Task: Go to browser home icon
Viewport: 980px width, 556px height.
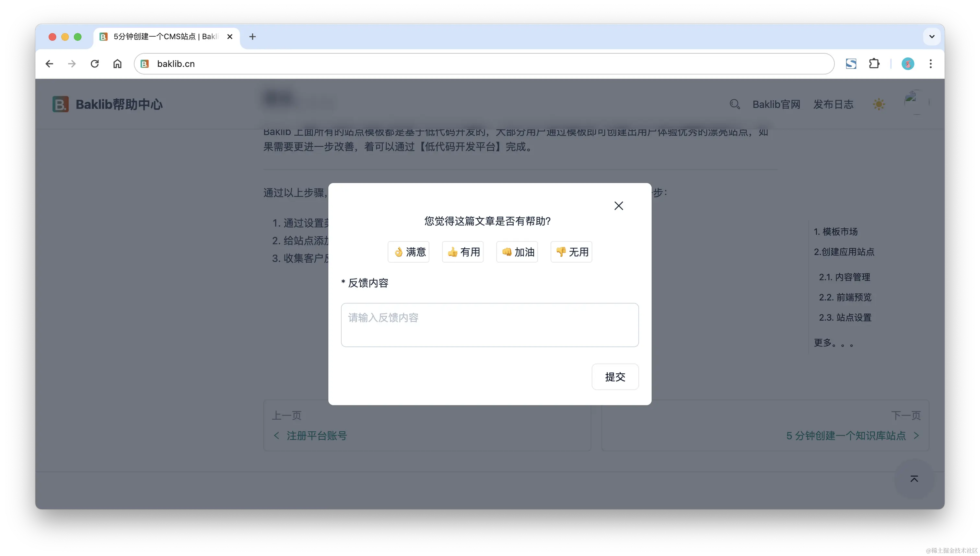Action: pyautogui.click(x=117, y=64)
